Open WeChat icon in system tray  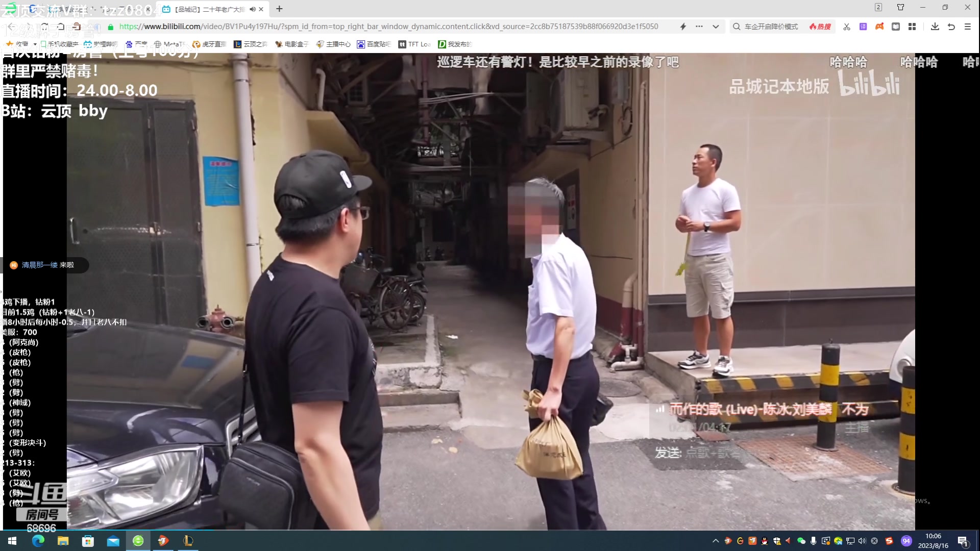point(801,541)
